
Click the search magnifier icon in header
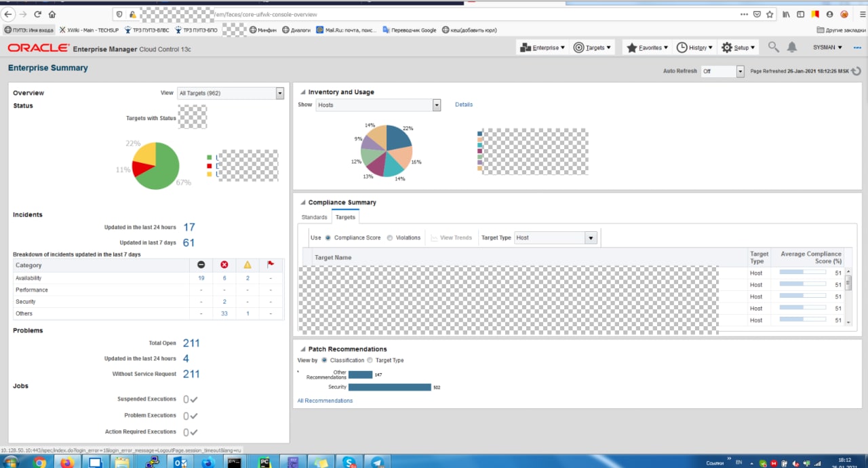(x=773, y=47)
